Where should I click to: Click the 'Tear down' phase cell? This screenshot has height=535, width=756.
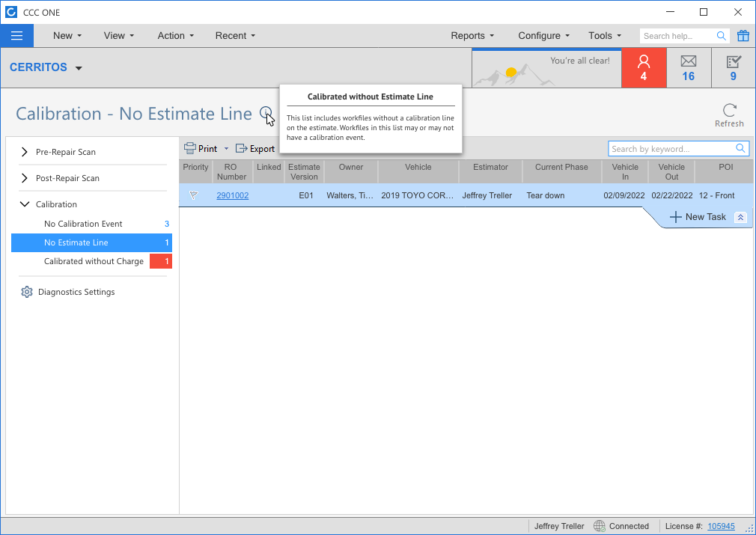coord(546,195)
